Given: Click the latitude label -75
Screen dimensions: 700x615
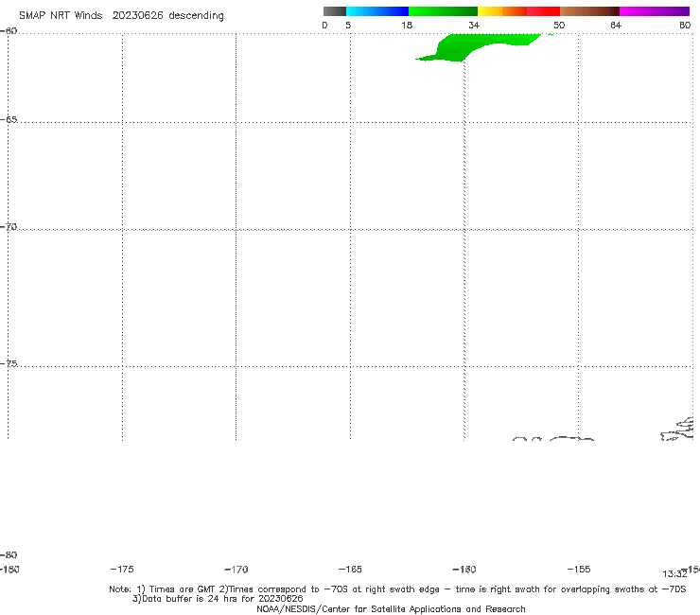Looking at the screenshot, I should coord(9,363).
